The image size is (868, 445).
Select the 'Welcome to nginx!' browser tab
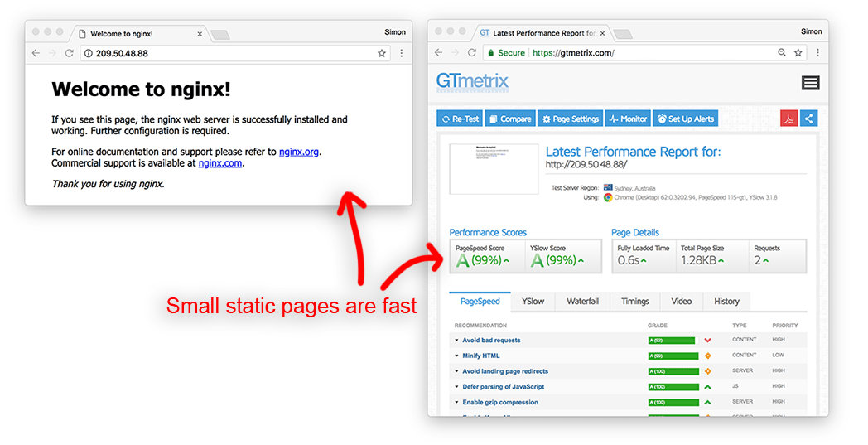tap(138, 34)
